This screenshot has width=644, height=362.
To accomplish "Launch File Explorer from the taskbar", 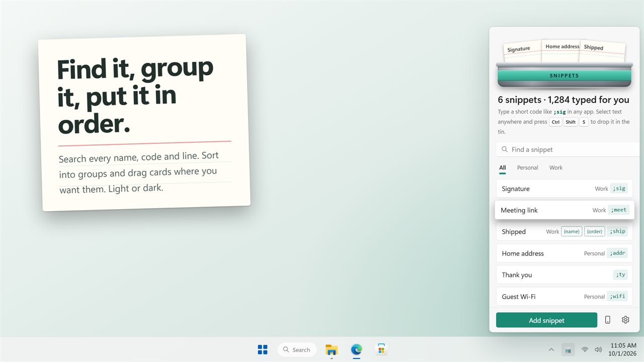I will click(331, 349).
